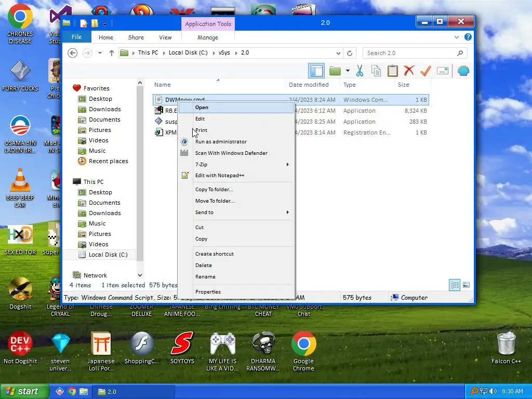532x399 pixels.
Task: Click the vSys breadcrumb in address bar
Action: 224,53
